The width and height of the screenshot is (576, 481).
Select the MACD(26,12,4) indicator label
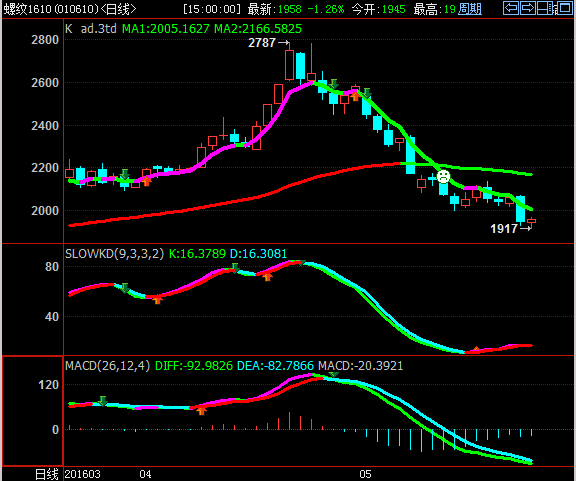pos(107,366)
